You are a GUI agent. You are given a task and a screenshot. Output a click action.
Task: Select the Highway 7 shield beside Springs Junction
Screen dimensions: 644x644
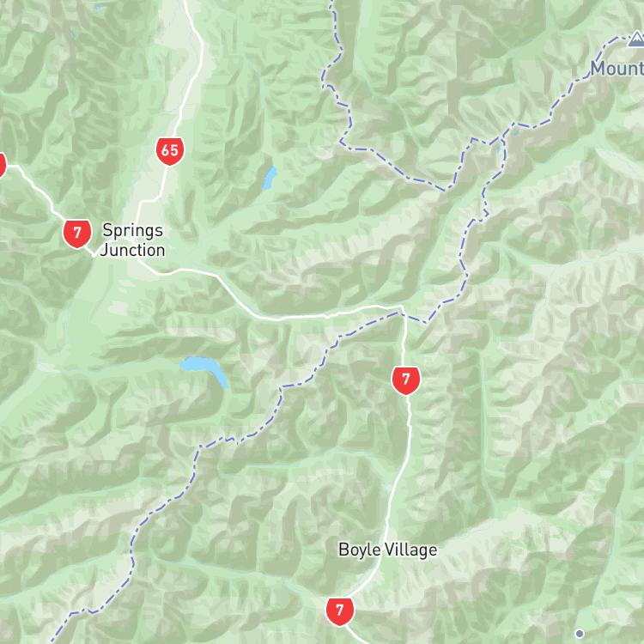click(x=77, y=234)
